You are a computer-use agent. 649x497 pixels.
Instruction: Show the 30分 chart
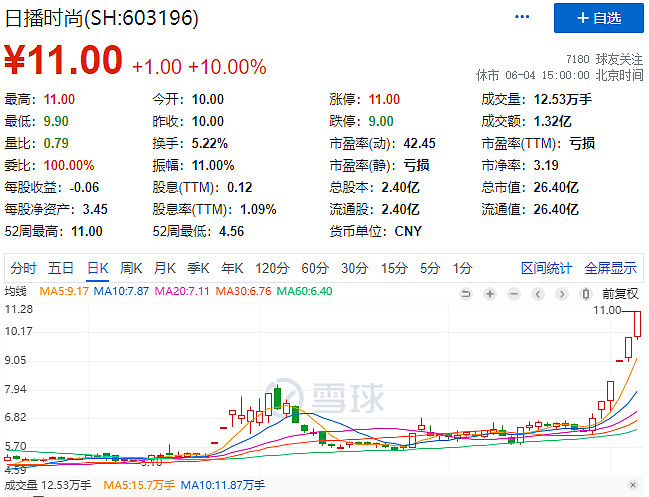355,268
